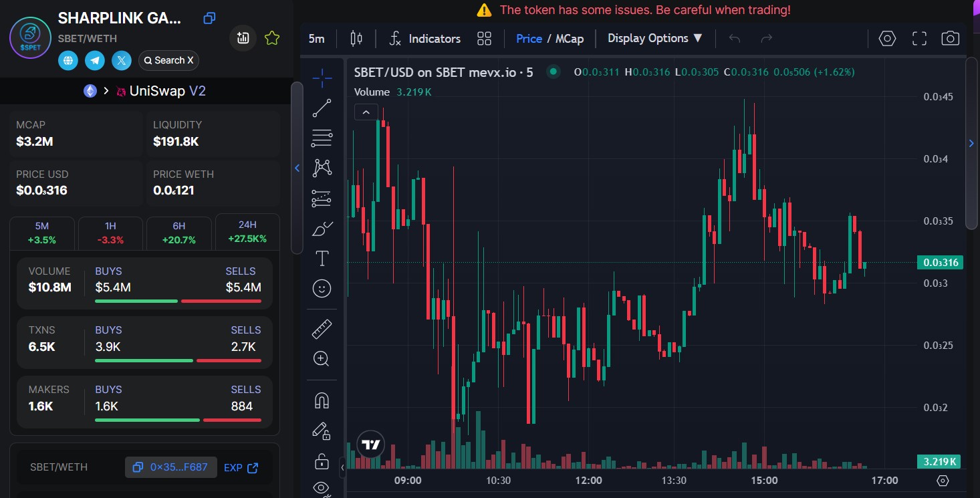Open the 5m timeframe selector

[316, 39]
